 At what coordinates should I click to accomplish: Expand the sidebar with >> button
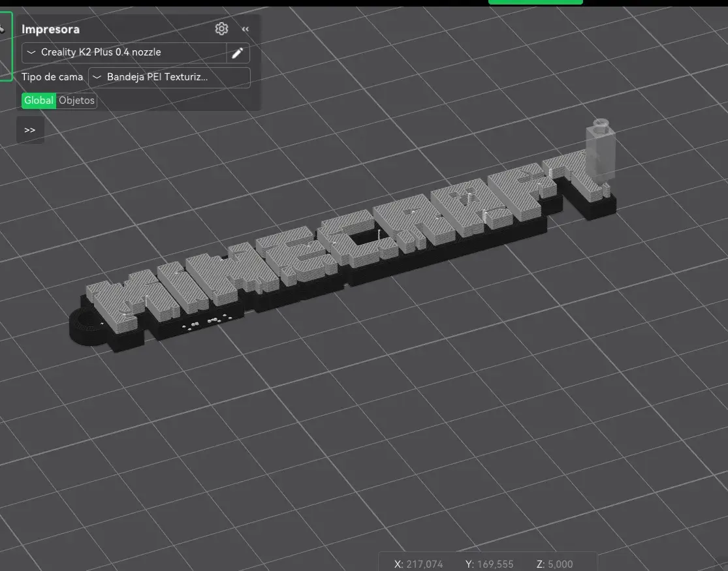tap(30, 130)
